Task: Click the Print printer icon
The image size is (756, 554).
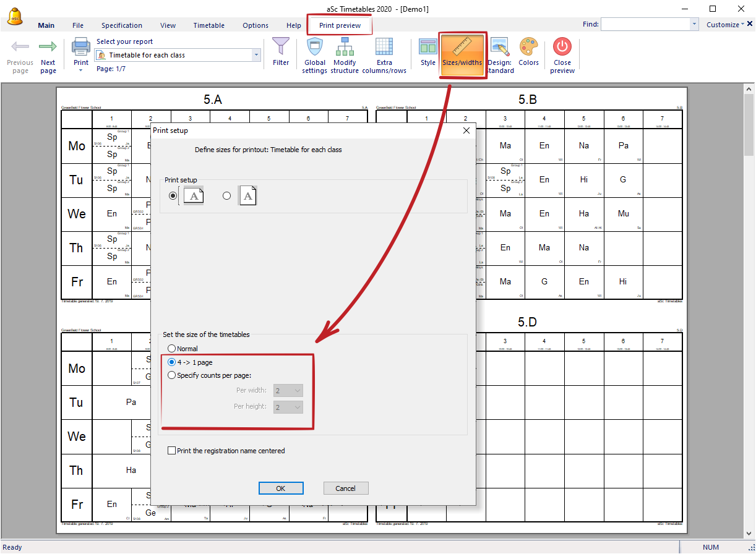Action: click(81, 48)
